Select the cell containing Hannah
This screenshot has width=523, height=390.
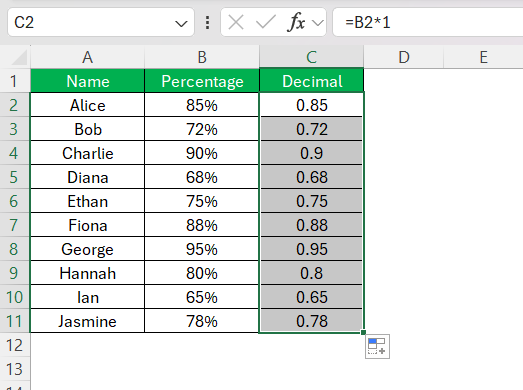87,273
